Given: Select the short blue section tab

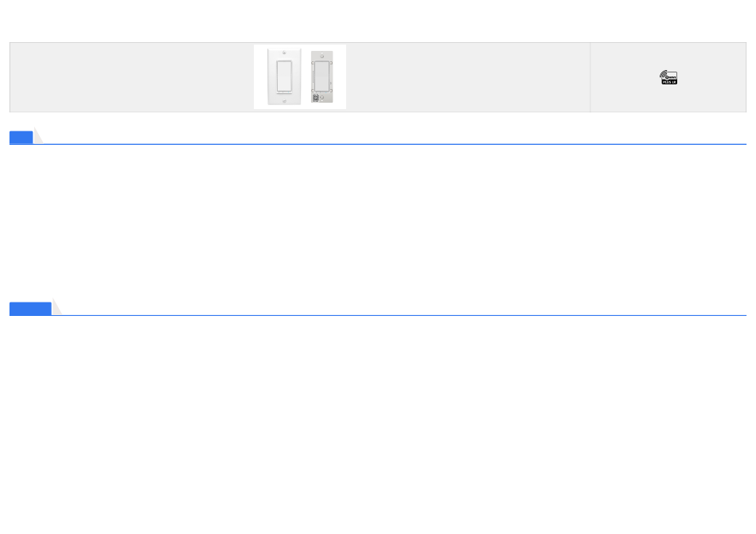Looking at the screenshot, I should tap(21, 138).
